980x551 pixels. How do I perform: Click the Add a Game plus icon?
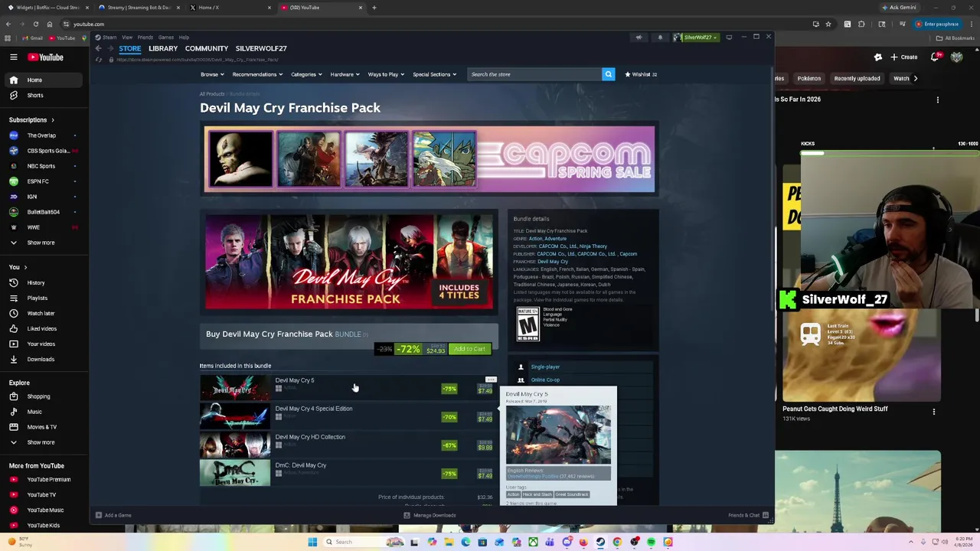click(98, 515)
